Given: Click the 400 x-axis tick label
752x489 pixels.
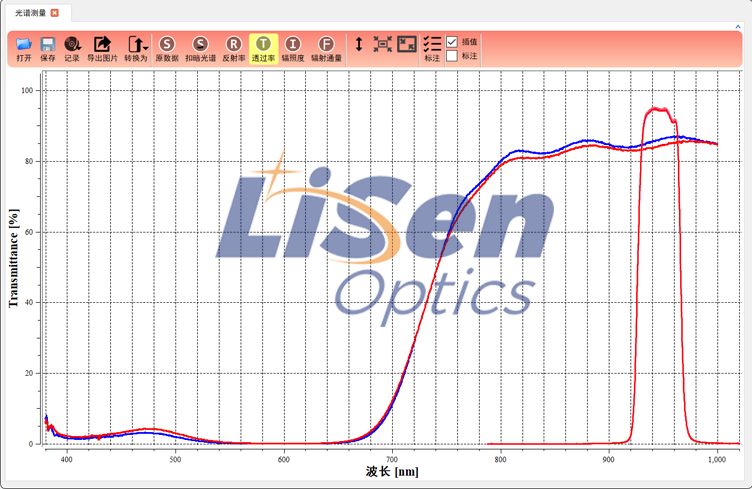Looking at the screenshot, I should point(66,460).
